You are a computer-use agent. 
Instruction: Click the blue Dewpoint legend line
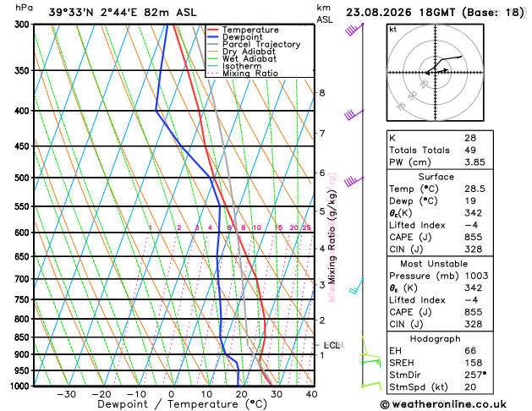213,37
